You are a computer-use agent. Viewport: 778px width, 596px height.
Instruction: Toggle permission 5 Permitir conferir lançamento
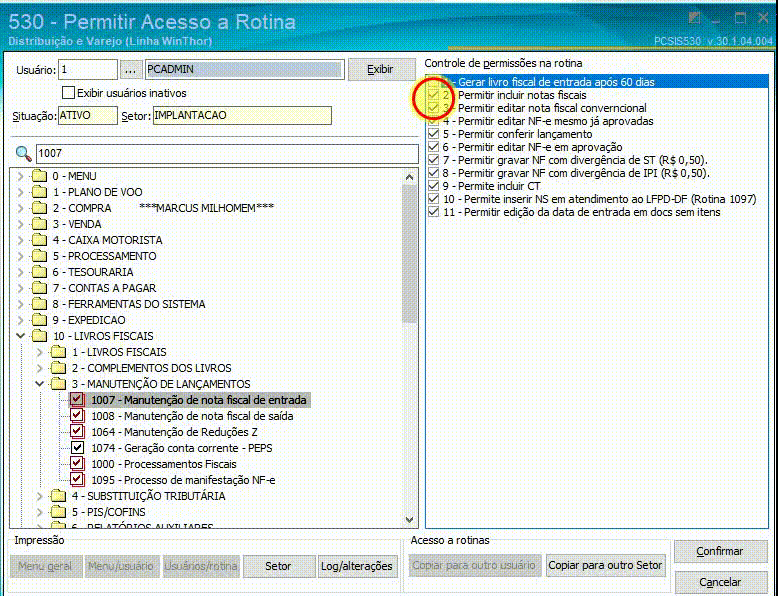434,134
